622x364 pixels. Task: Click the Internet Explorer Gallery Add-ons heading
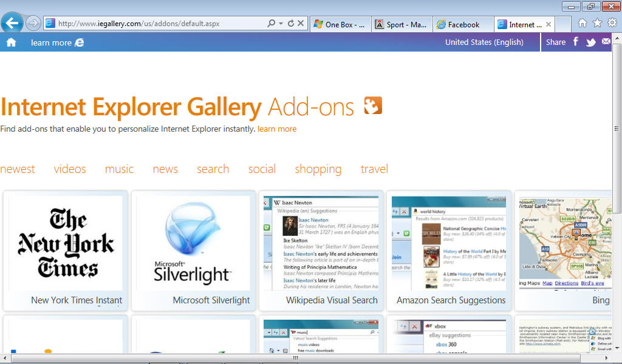pos(177,107)
